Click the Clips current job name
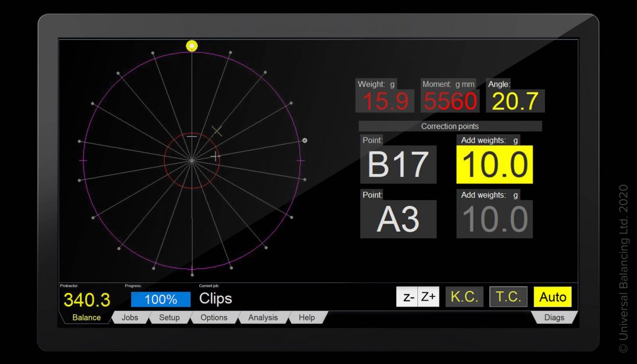This screenshot has width=637, height=364. tap(216, 299)
